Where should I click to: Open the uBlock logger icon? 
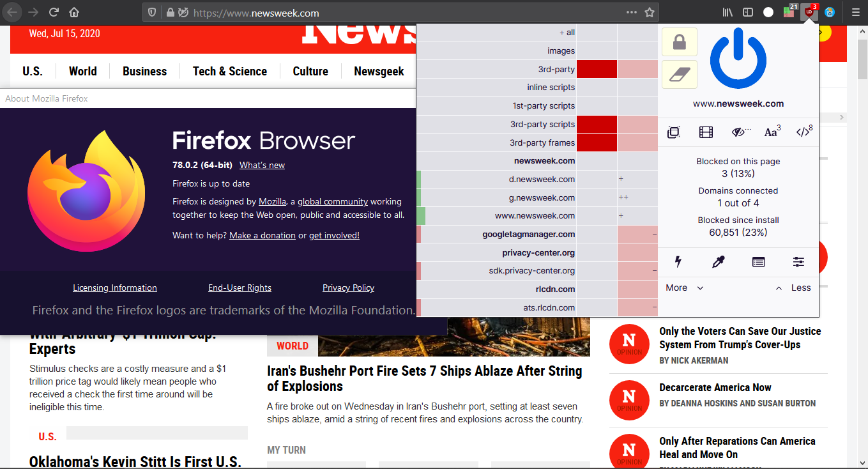tap(758, 261)
